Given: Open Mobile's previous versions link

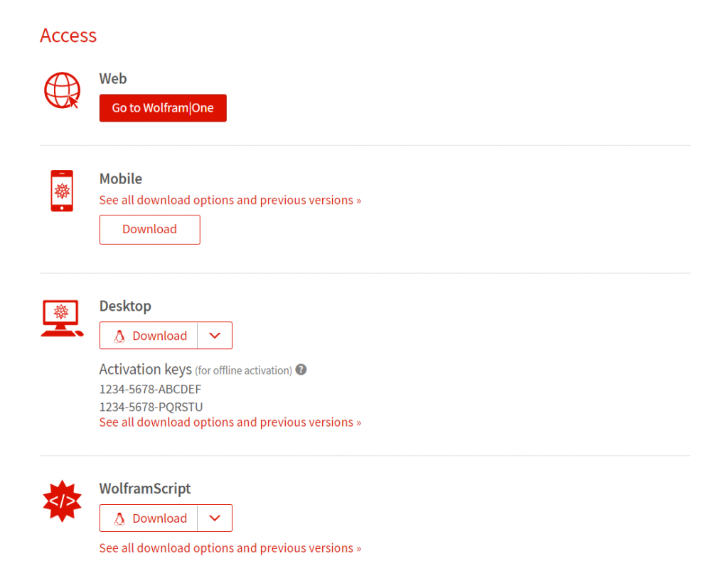Looking at the screenshot, I should 230,200.
